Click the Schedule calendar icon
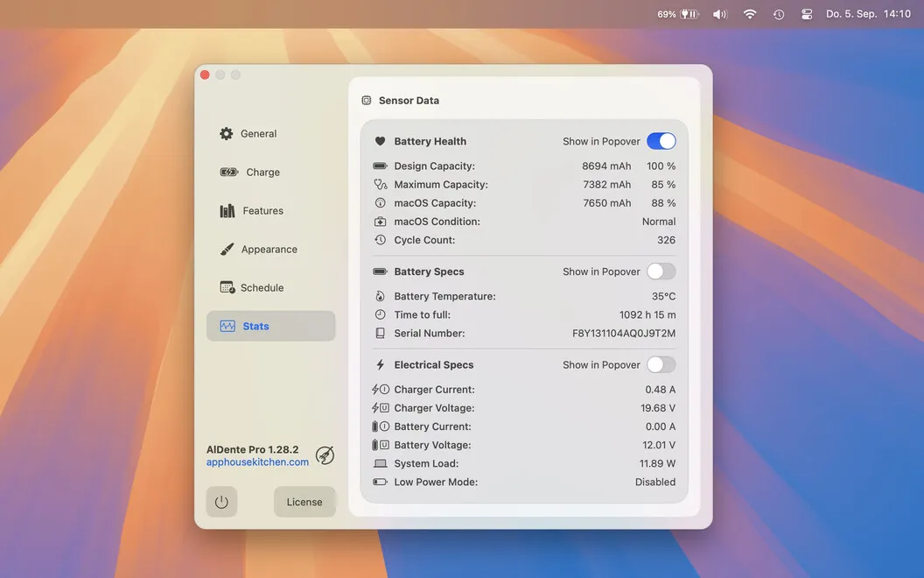 coord(227,287)
